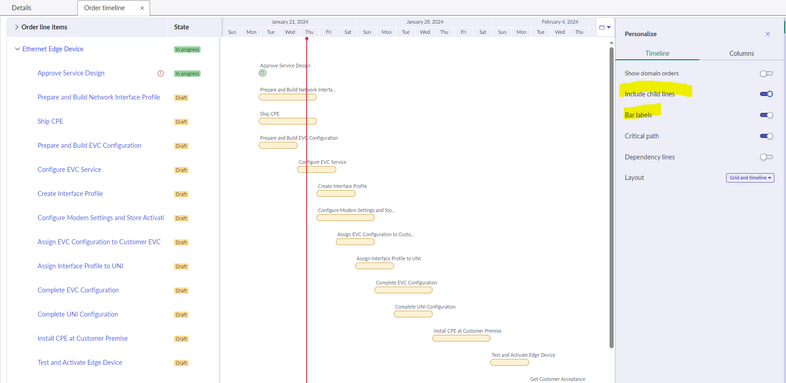Click the red today marker line
The height and width of the screenshot is (383, 786).
306,211
